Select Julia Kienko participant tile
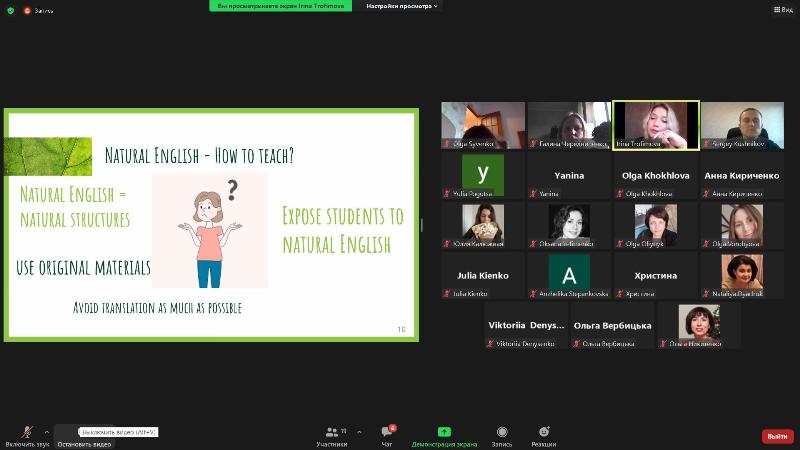This screenshot has height=450, width=800. [x=483, y=276]
